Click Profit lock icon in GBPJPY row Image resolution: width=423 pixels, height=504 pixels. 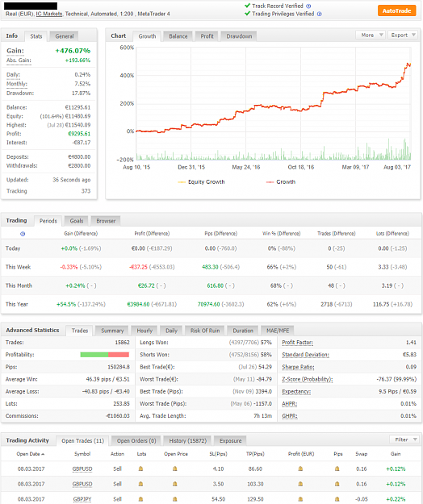coord(300,499)
